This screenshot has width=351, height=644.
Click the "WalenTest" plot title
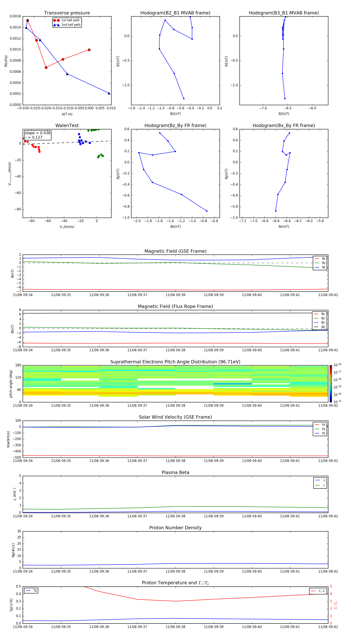[x=67, y=125]
